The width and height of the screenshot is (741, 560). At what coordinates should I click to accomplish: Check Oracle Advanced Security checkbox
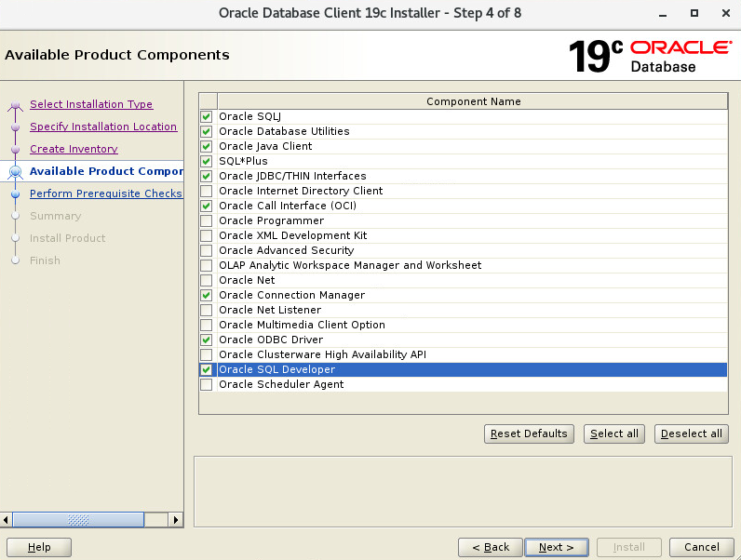click(x=206, y=250)
